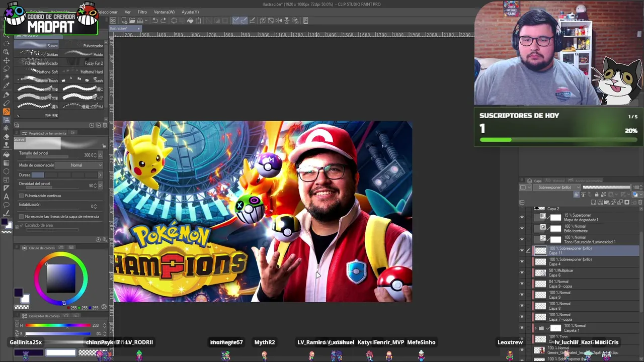Image resolution: width=644 pixels, height=362 pixels.
Task: Open the Ayuda(H) menu
Action: pyautogui.click(x=190, y=12)
